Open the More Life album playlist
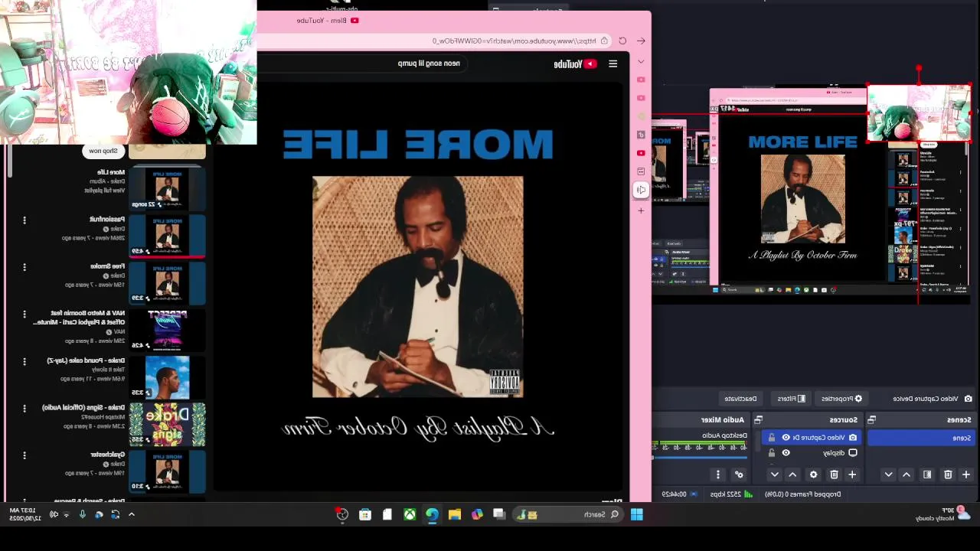980x551 pixels. [x=111, y=172]
